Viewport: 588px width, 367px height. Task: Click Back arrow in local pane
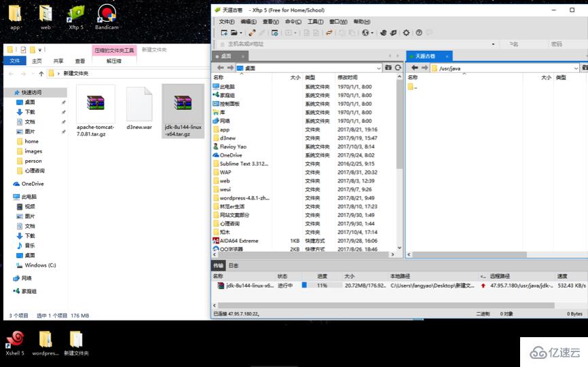pos(220,68)
